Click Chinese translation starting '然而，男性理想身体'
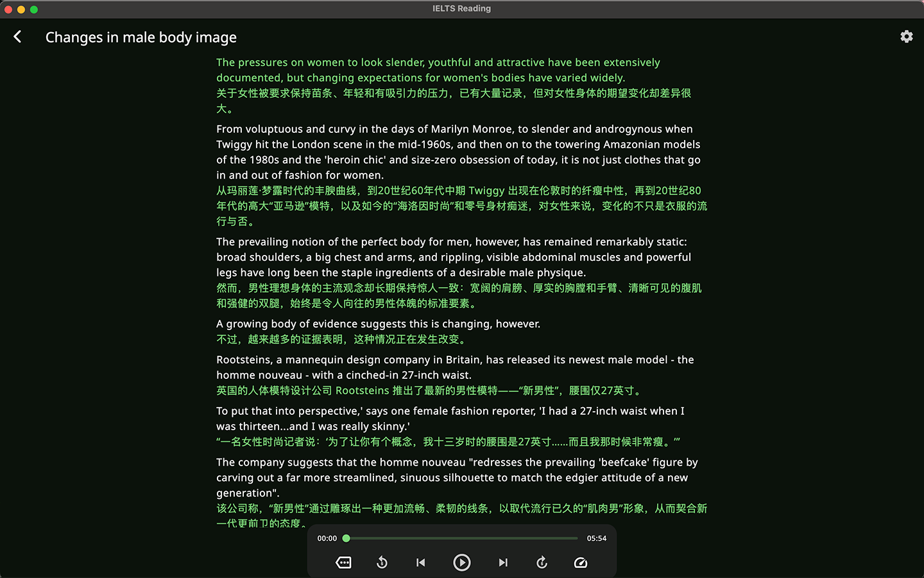 459,296
